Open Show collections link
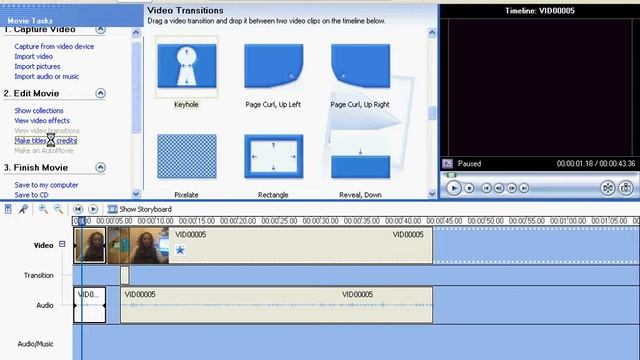Viewport: 640px width, 360px height. click(39, 111)
